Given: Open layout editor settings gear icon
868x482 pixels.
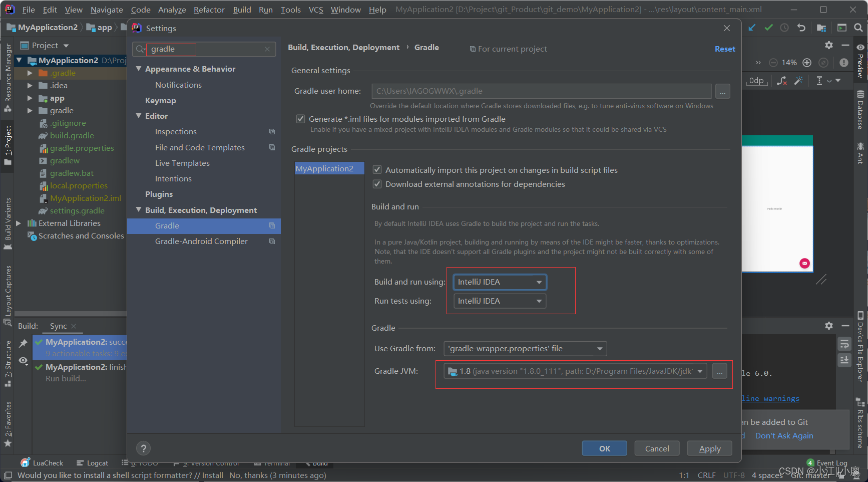Looking at the screenshot, I should 829,45.
